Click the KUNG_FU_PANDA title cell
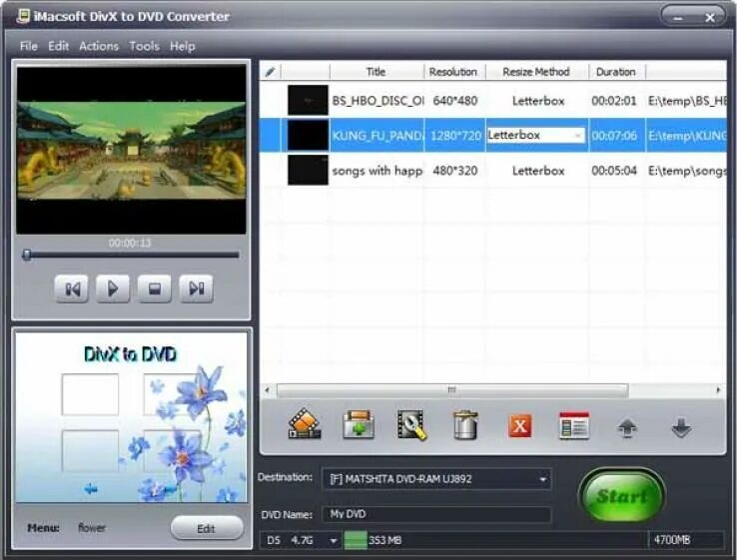Image resolution: width=737 pixels, height=560 pixels. (377, 136)
